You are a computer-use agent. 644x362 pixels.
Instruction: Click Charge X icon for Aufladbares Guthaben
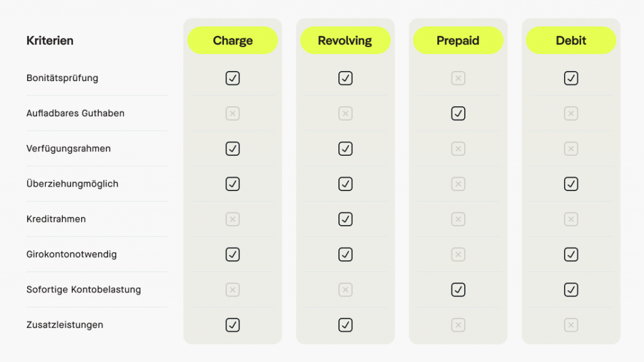click(233, 114)
